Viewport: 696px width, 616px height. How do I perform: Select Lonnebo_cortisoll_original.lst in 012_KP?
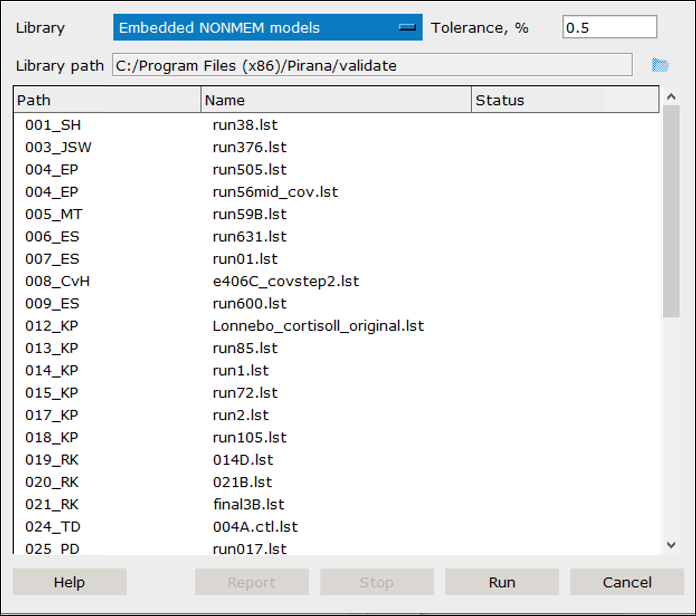click(x=318, y=326)
